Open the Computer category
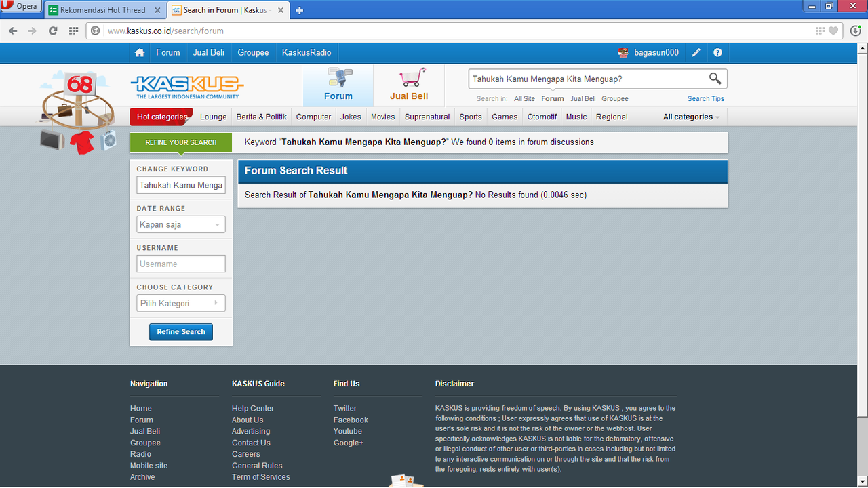 click(x=313, y=117)
